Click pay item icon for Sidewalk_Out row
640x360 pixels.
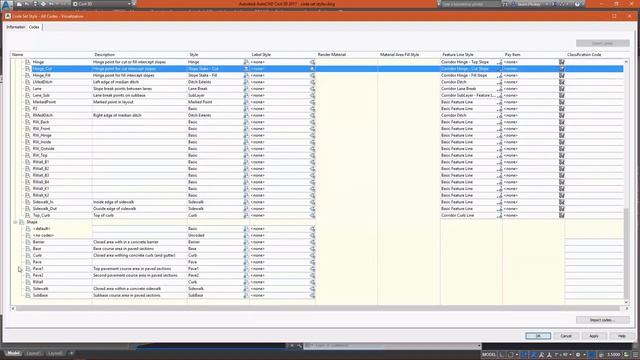(x=562, y=209)
